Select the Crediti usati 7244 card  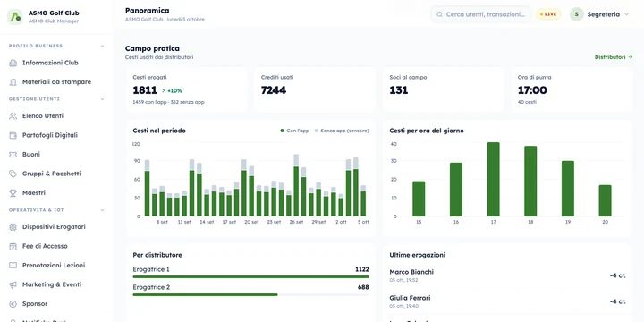point(315,89)
